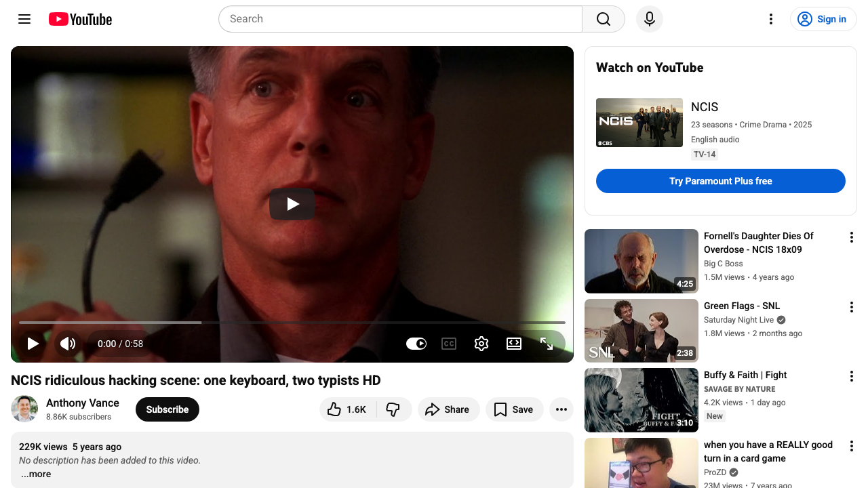Dislike this video
Image resolution: width=868 pixels, height=488 pixels.
point(393,409)
